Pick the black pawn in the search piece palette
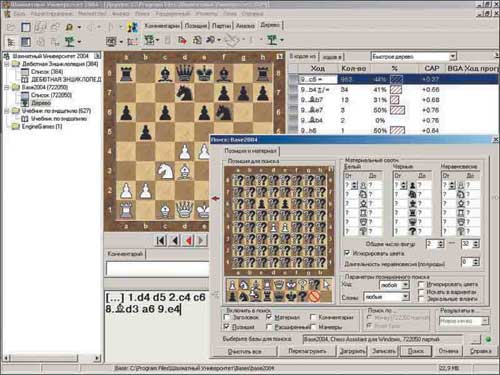The image size is (500, 375). coord(233,296)
